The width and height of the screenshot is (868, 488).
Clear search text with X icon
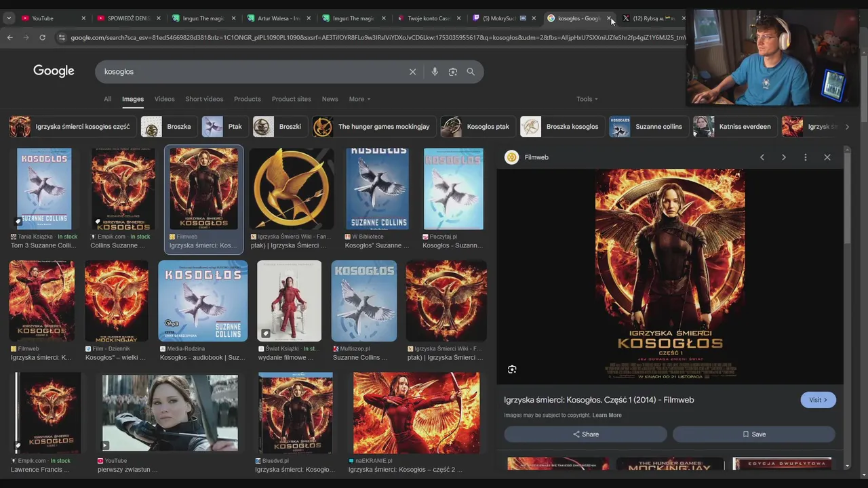tap(412, 72)
